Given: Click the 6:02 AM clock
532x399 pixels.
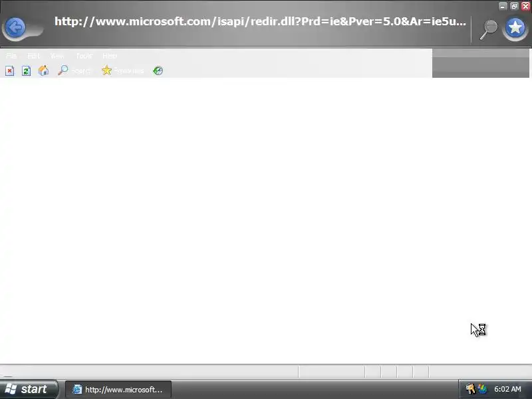Looking at the screenshot, I should pos(507,389).
